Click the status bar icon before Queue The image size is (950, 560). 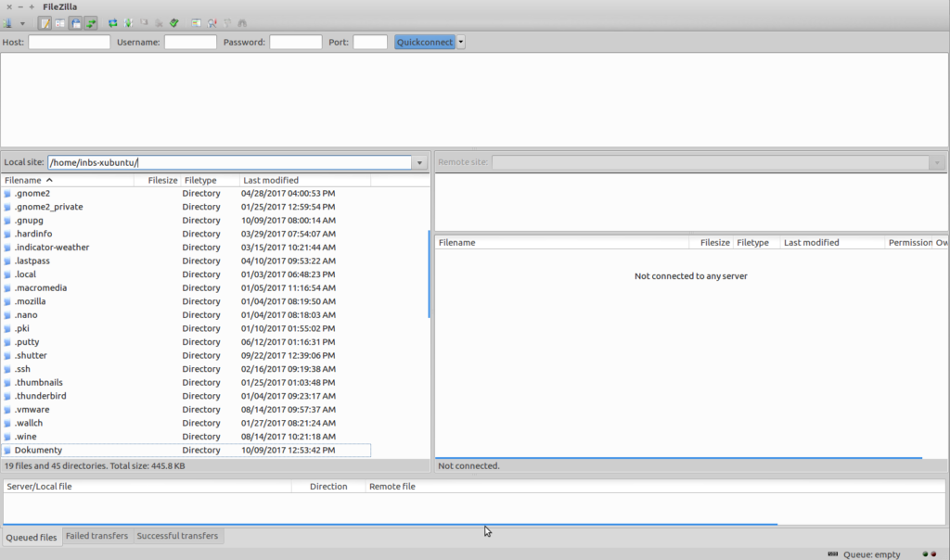click(833, 554)
